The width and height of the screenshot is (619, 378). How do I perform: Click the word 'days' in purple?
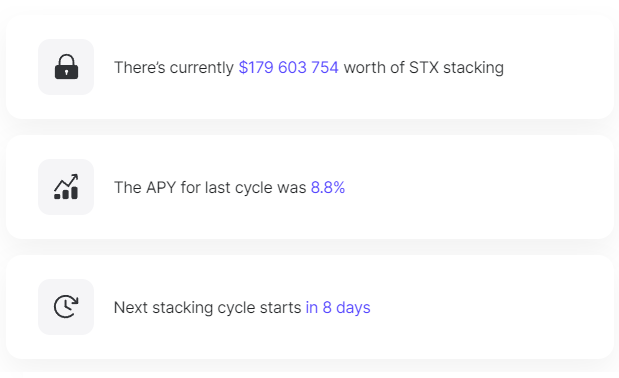click(x=353, y=307)
